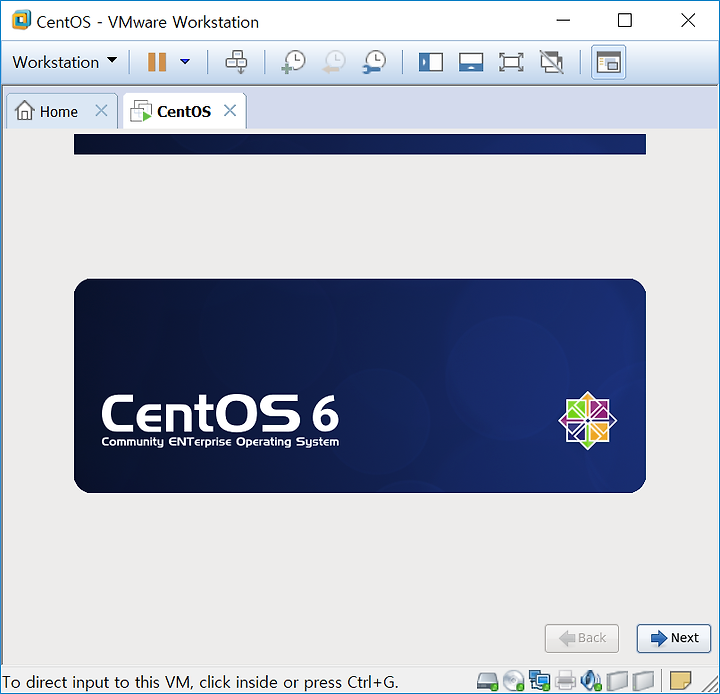Click the CD/DVD drive status icon
Viewport: 720px width, 694px height.
pos(513,681)
